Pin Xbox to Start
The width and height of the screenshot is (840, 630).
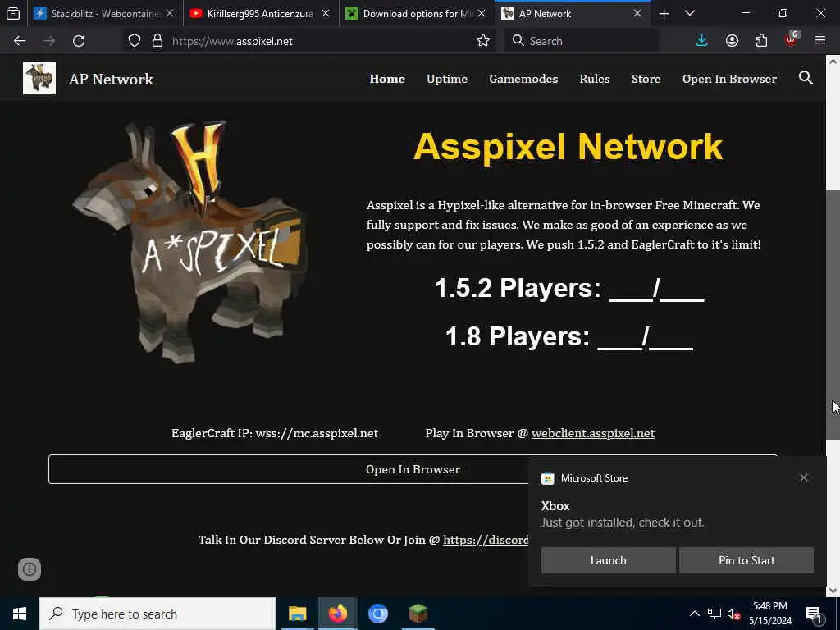pos(746,560)
